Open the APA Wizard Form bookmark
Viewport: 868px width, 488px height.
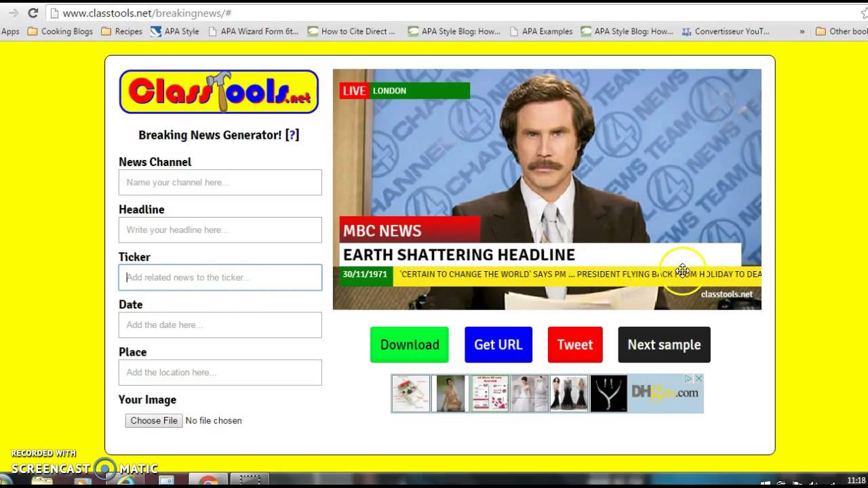(253, 31)
